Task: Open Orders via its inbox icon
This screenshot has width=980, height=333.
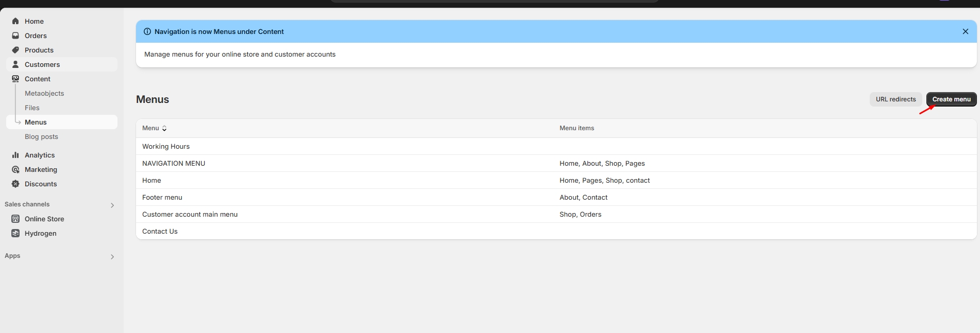Action: click(x=15, y=36)
